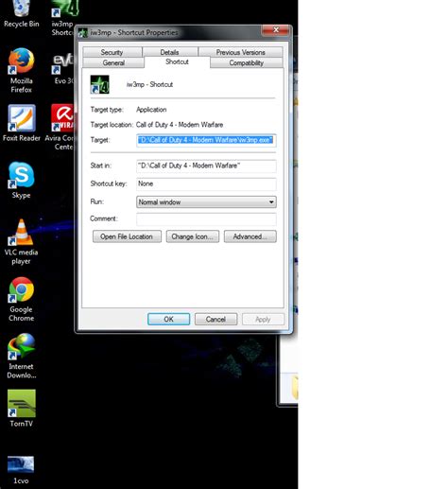
Task: Click 'Call of Duty 4 - Modern Warfare' target location
Action: (180, 125)
